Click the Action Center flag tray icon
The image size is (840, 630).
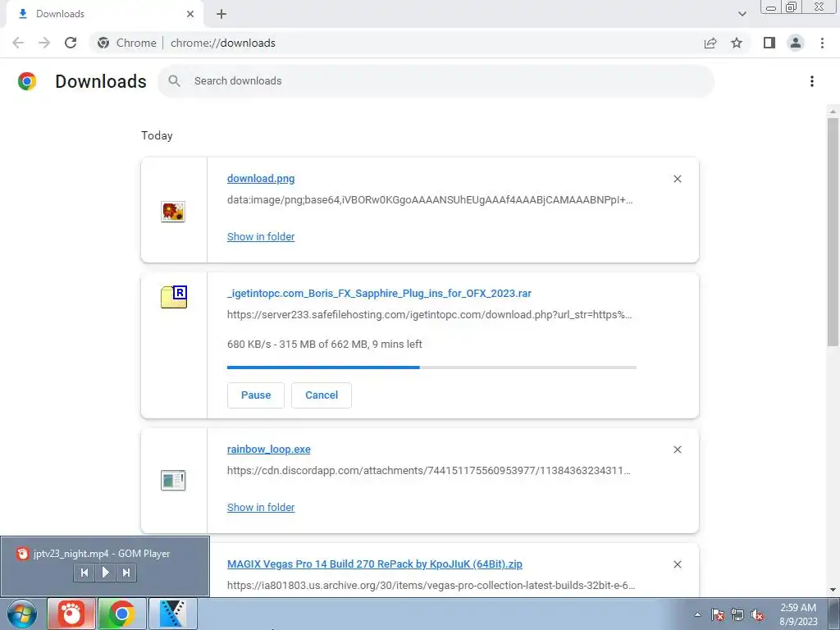point(718,614)
